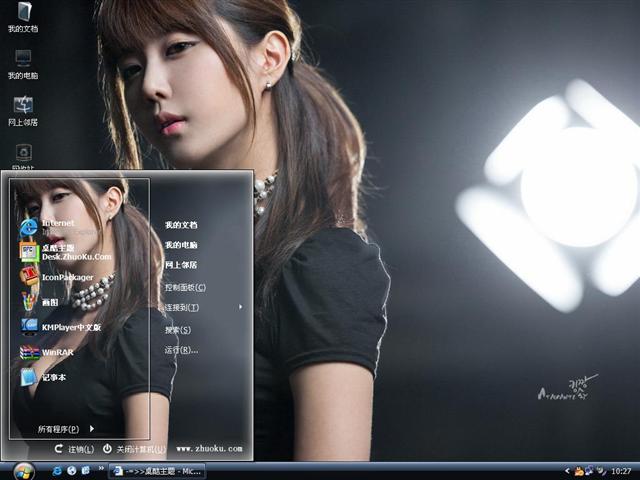The height and width of the screenshot is (480, 640).
Task: Expand the 所有程序(P) programs list
Action: click(65, 429)
